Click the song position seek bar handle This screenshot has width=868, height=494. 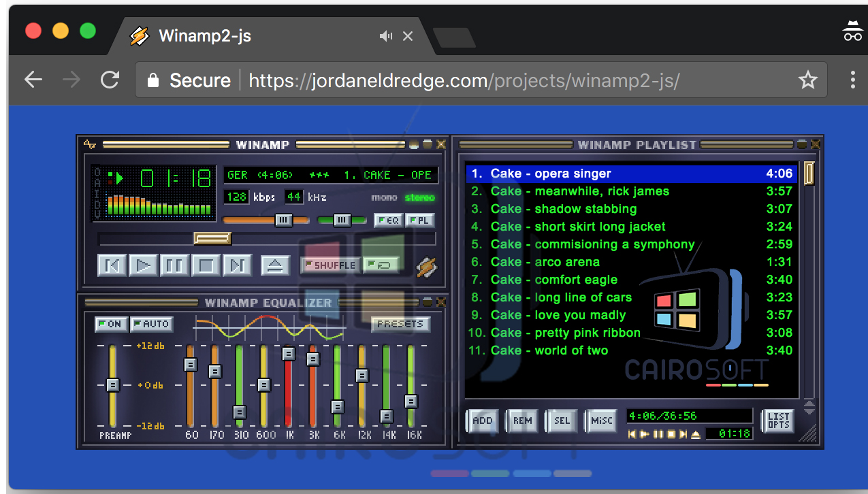[x=212, y=239]
